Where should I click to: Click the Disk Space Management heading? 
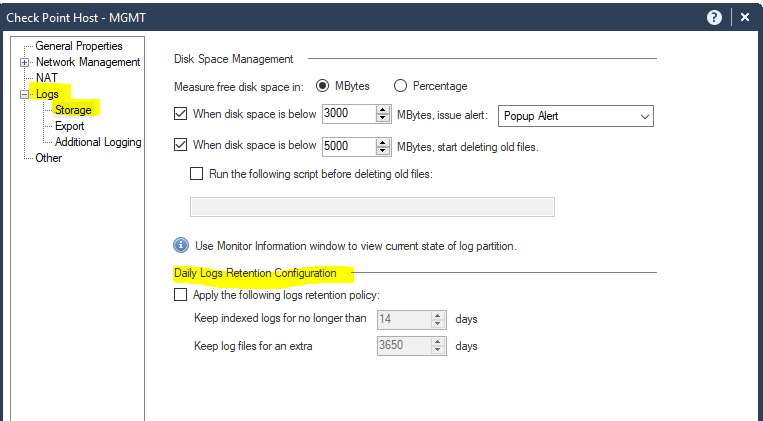pyautogui.click(x=234, y=59)
